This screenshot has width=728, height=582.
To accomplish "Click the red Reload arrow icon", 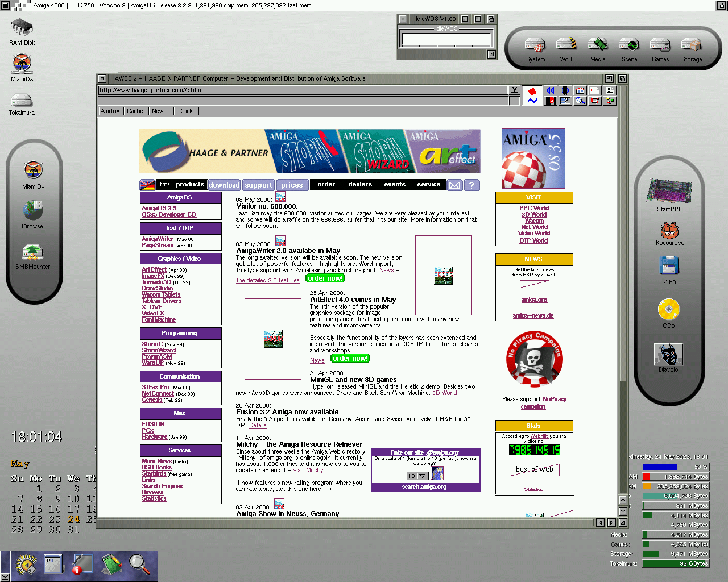I will [x=595, y=101].
